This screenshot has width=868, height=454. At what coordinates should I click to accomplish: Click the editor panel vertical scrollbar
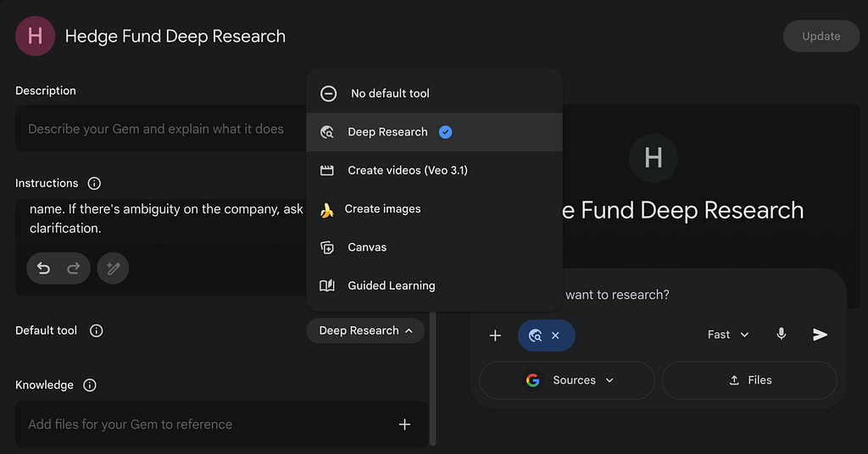(433, 379)
